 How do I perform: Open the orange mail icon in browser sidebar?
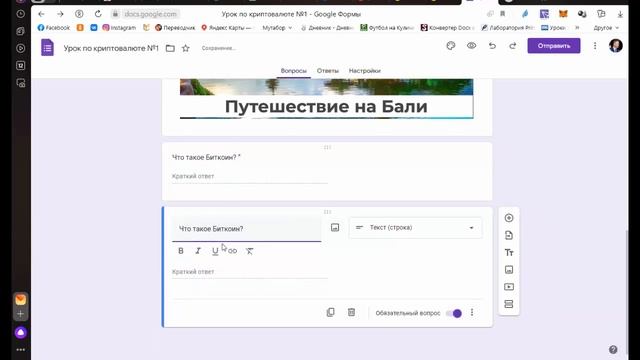20,300
